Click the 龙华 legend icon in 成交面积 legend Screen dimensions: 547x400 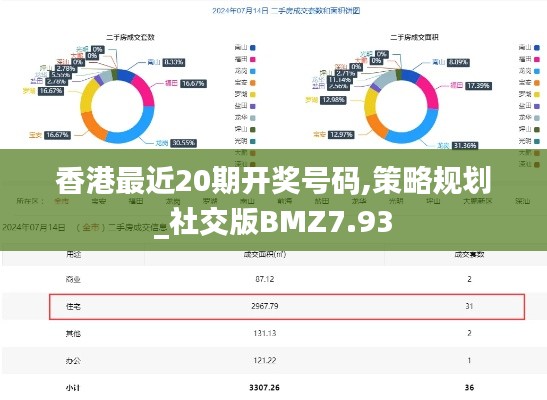pyautogui.click(x=537, y=118)
